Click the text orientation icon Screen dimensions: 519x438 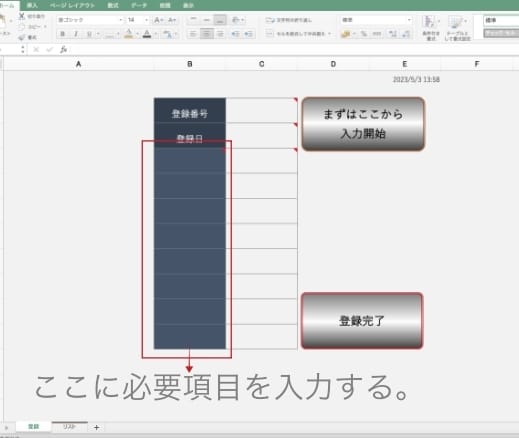click(x=235, y=20)
